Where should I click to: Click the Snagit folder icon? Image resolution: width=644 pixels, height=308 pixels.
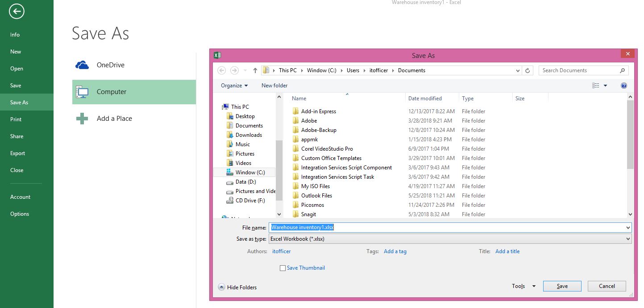(x=295, y=214)
